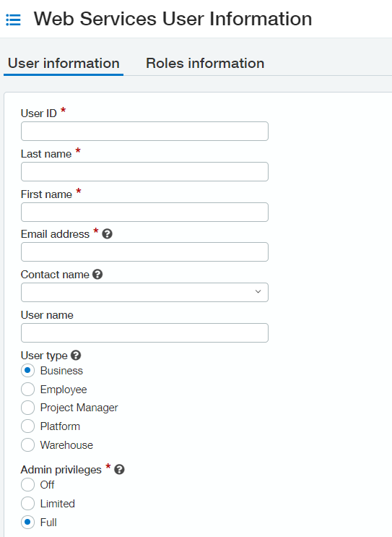Image resolution: width=392 pixels, height=537 pixels.
Task: Click the Email address help icon
Action: coord(107,234)
